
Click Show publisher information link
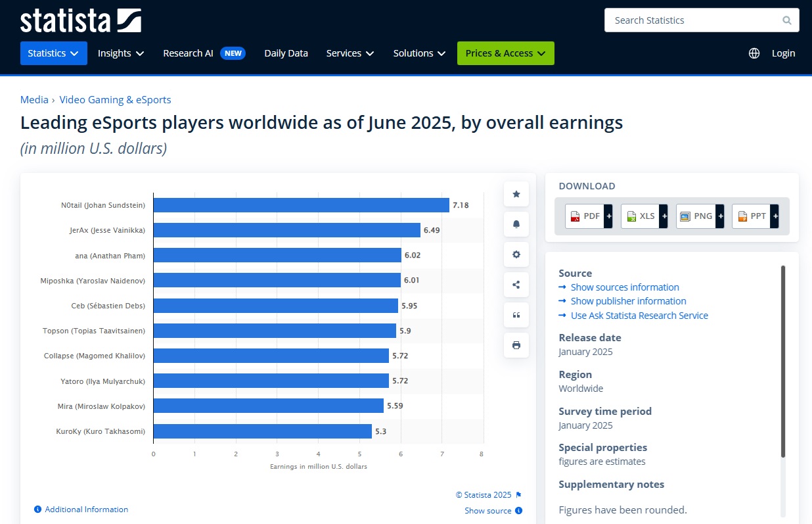[629, 301]
